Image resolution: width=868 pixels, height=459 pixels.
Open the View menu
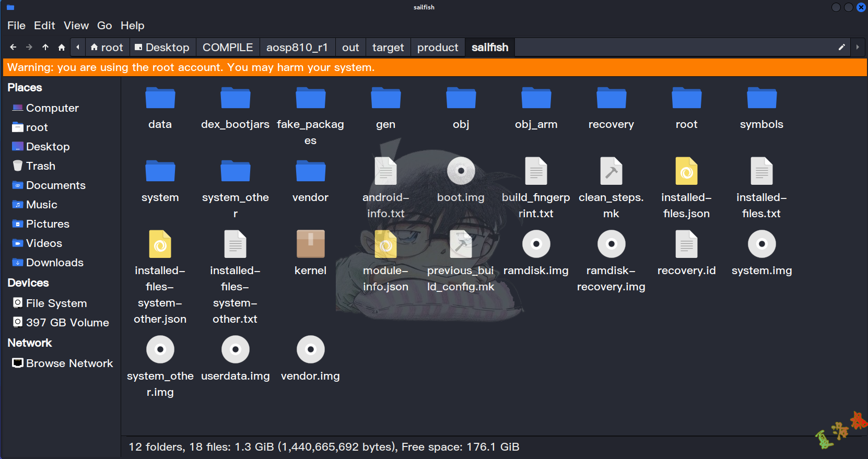pyautogui.click(x=76, y=26)
